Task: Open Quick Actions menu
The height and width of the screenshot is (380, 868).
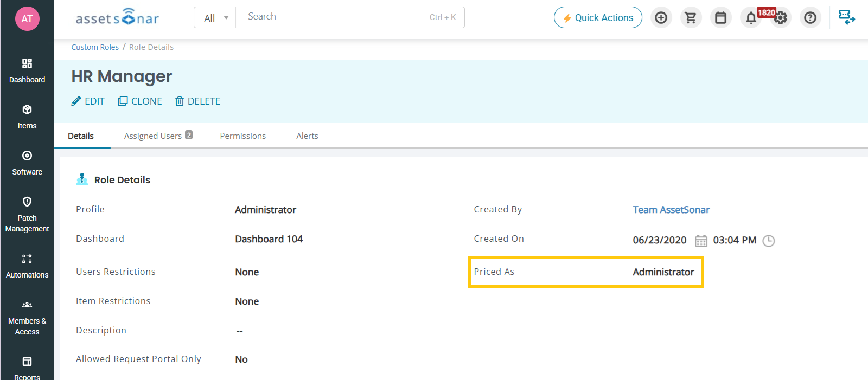Action: point(598,17)
